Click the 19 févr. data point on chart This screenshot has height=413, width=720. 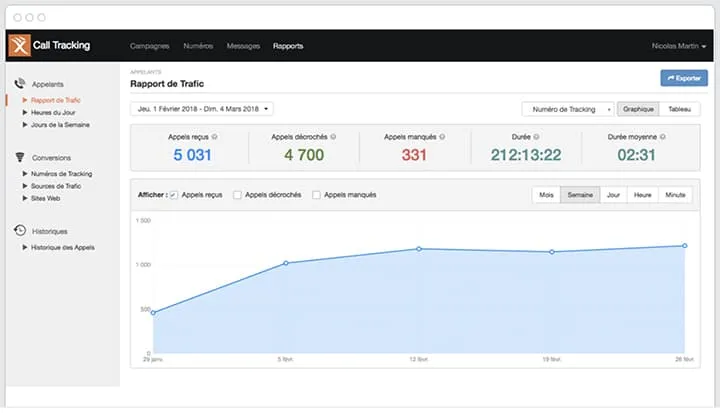click(x=552, y=252)
